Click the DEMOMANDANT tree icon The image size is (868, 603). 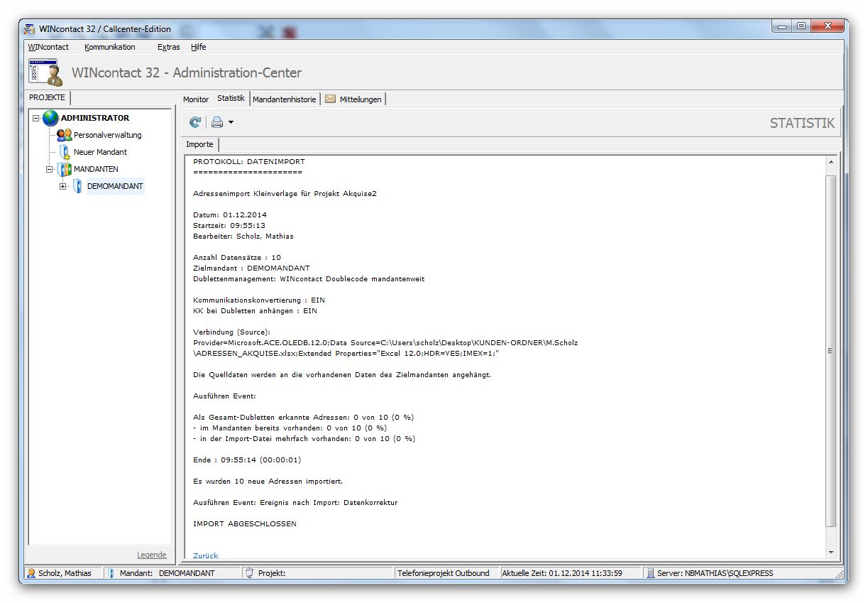click(x=77, y=186)
